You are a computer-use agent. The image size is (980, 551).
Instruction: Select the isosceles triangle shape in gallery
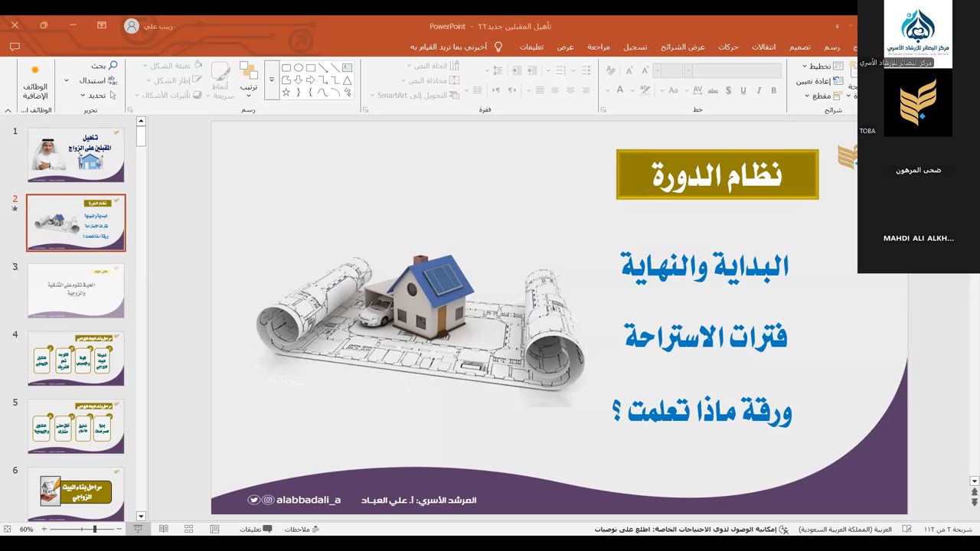(x=347, y=80)
